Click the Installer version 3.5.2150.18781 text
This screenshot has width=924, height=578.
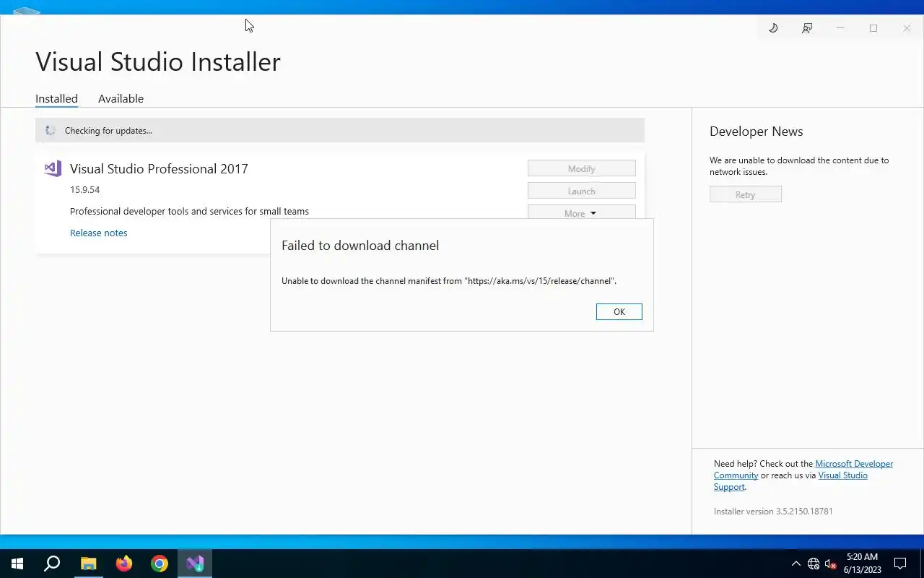[x=773, y=512]
